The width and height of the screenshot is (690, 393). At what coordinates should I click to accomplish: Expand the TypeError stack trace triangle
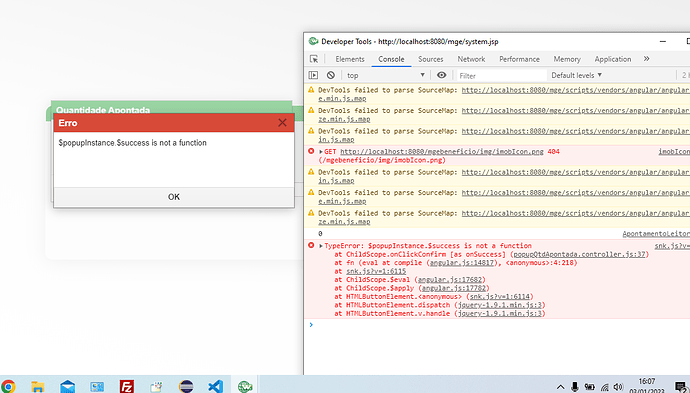point(321,246)
